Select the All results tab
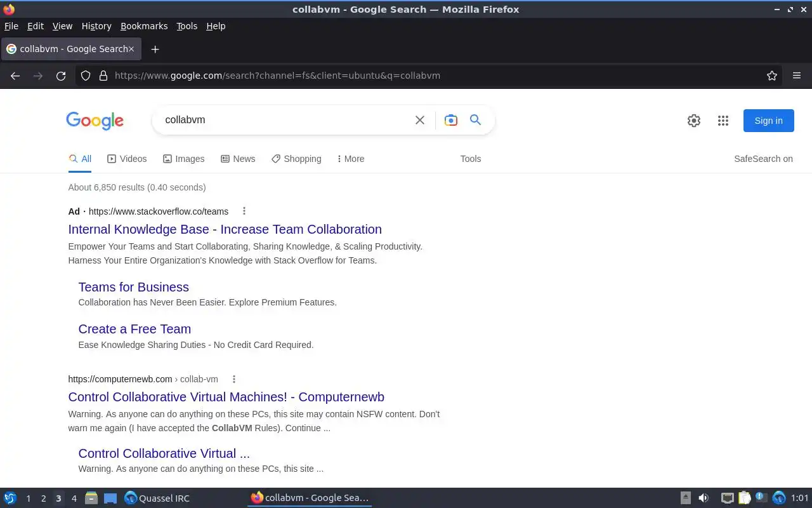The height and width of the screenshot is (508, 812). click(80, 159)
